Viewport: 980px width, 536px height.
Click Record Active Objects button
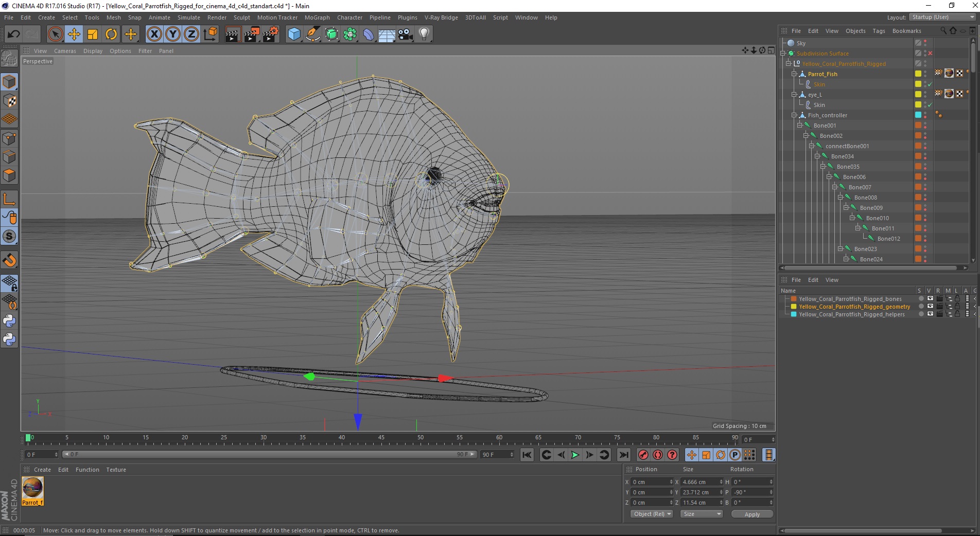pyautogui.click(x=643, y=455)
